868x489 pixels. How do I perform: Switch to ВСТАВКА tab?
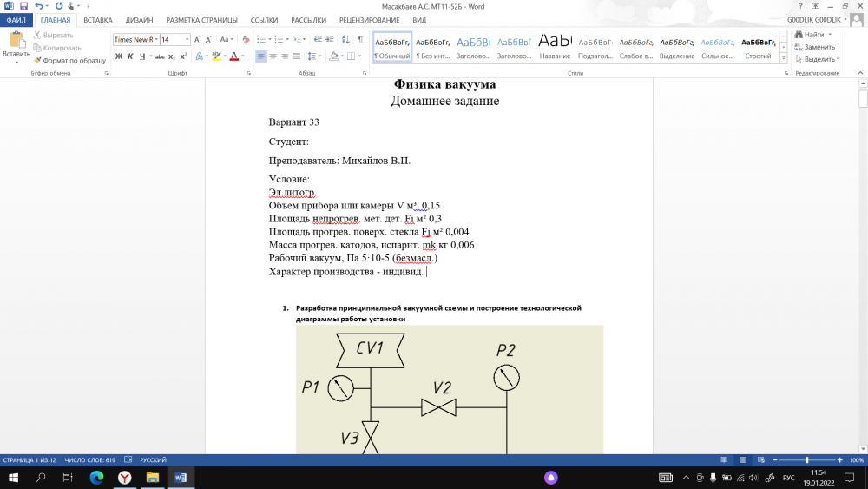[x=98, y=20]
